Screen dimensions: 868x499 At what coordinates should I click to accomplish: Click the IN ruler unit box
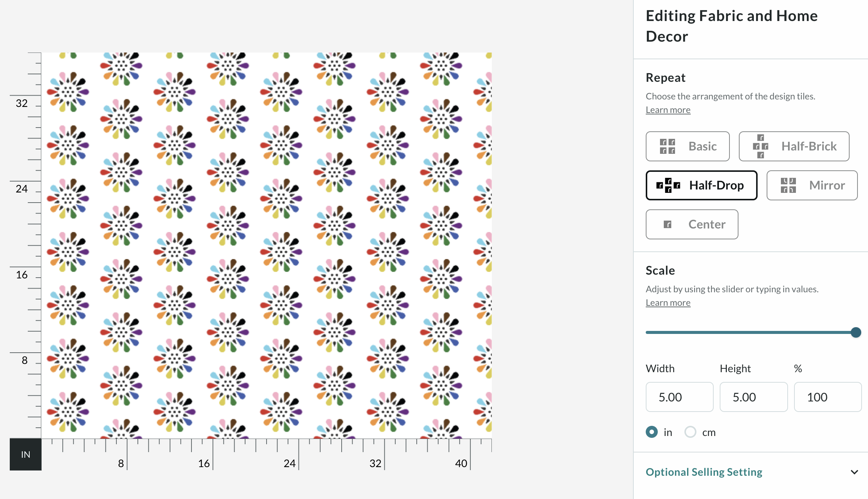click(x=26, y=454)
